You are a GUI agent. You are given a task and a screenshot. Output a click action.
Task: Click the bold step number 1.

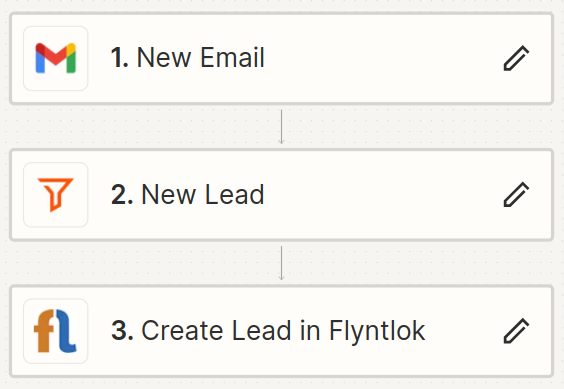click(119, 58)
